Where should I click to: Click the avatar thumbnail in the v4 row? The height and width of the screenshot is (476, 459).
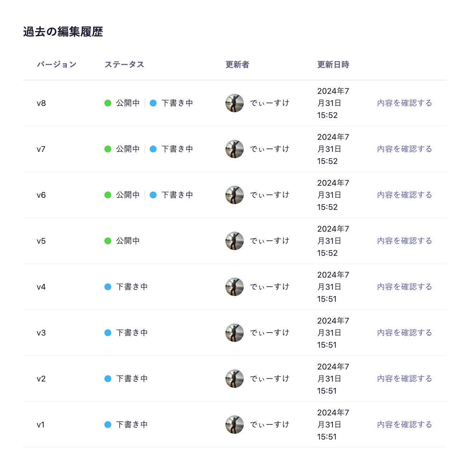coord(235,287)
